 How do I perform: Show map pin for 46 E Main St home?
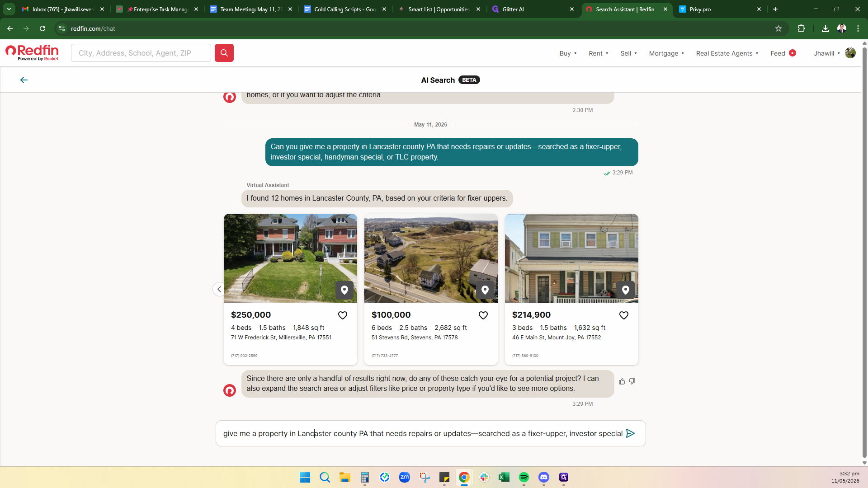click(626, 290)
